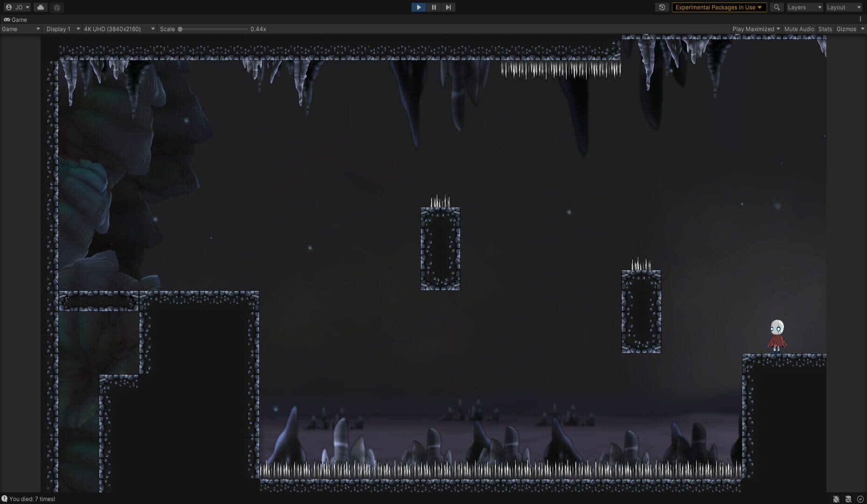
Task: Open the Game tab's three-dot options menu
Action: tap(860, 20)
